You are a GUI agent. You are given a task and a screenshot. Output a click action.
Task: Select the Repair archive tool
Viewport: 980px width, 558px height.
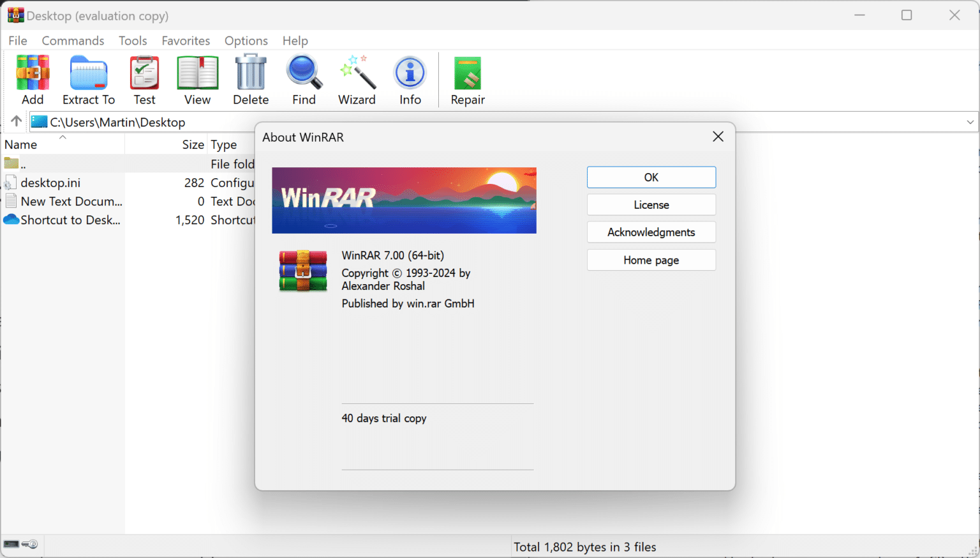pos(467,77)
